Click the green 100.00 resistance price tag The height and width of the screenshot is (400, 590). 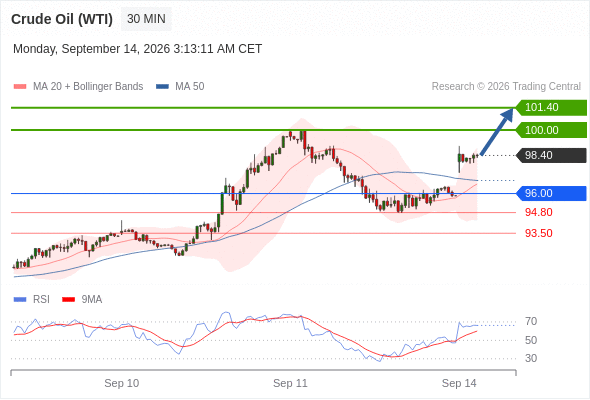551,130
